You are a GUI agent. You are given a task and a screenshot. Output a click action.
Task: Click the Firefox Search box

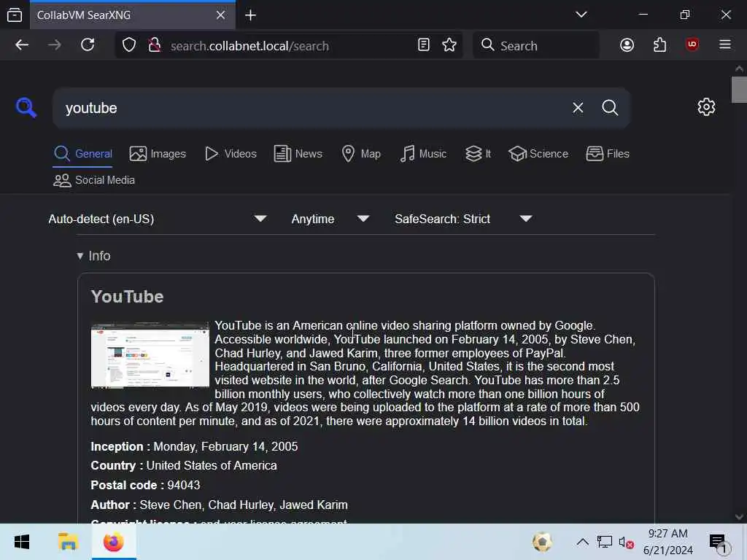point(536,45)
